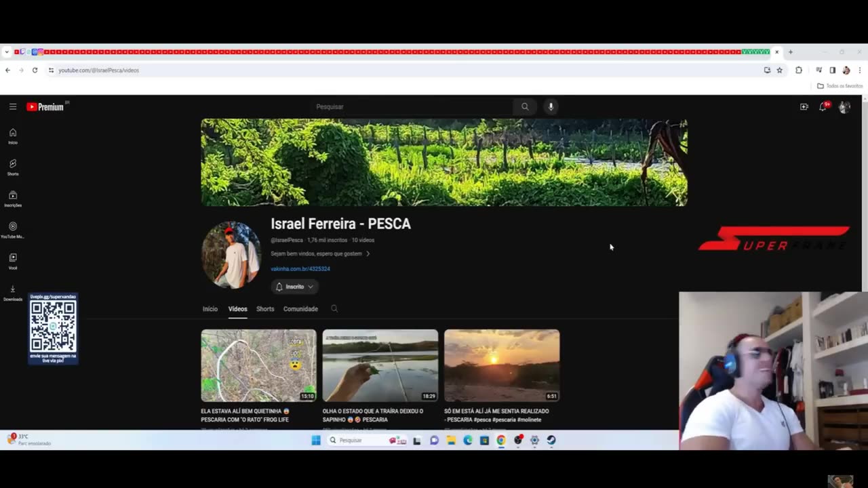Expand the tab search dropdown arrow
Image resolution: width=868 pixels, height=488 pixels.
coord(7,52)
